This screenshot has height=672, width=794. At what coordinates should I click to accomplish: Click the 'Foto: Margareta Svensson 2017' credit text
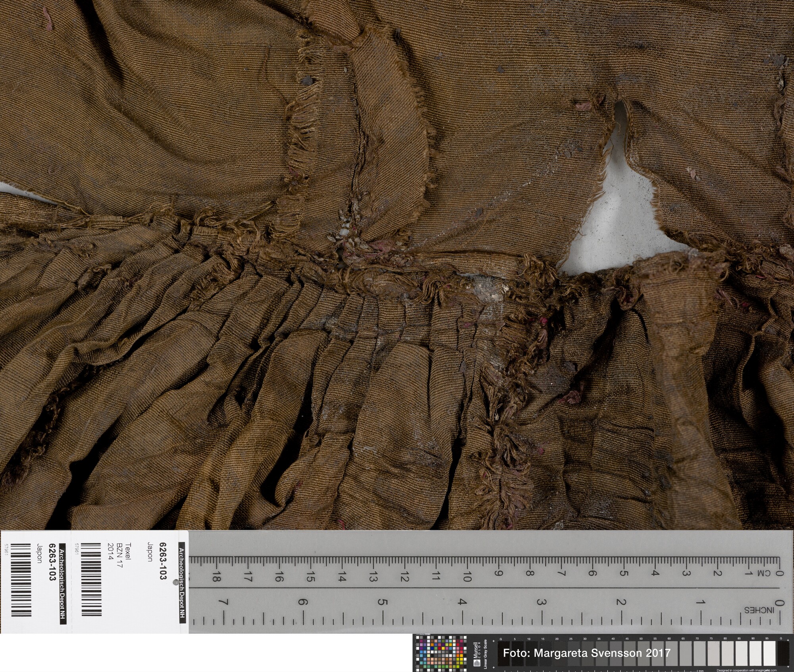pos(586,653)
